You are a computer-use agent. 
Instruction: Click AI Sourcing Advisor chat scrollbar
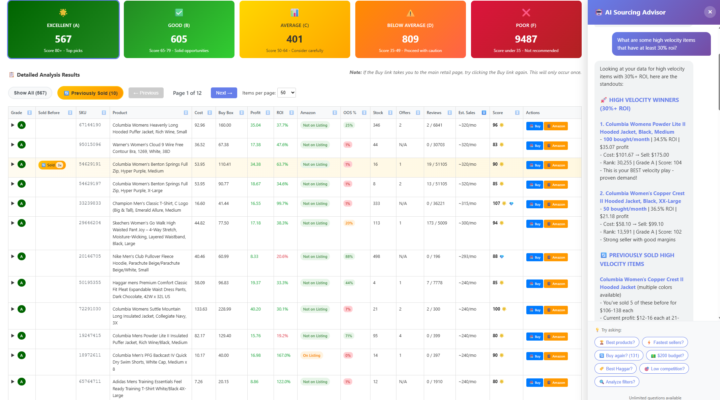[x=718, y=83]
